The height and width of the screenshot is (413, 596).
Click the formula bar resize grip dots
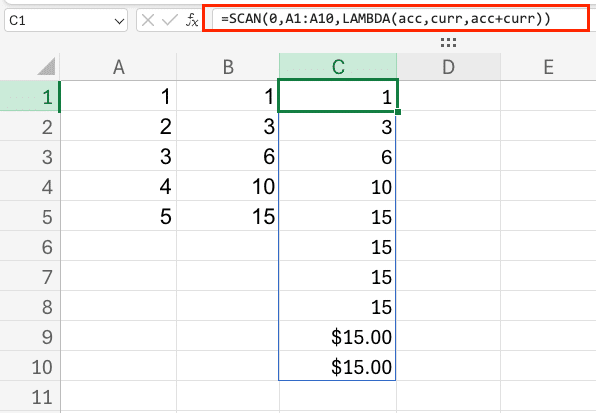[x=448, y=43]
